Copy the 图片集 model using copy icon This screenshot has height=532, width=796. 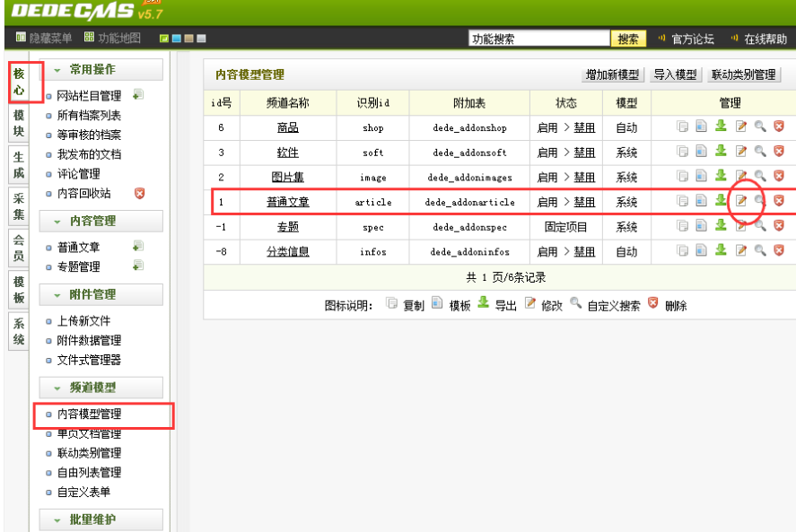(x=682, y=176)
